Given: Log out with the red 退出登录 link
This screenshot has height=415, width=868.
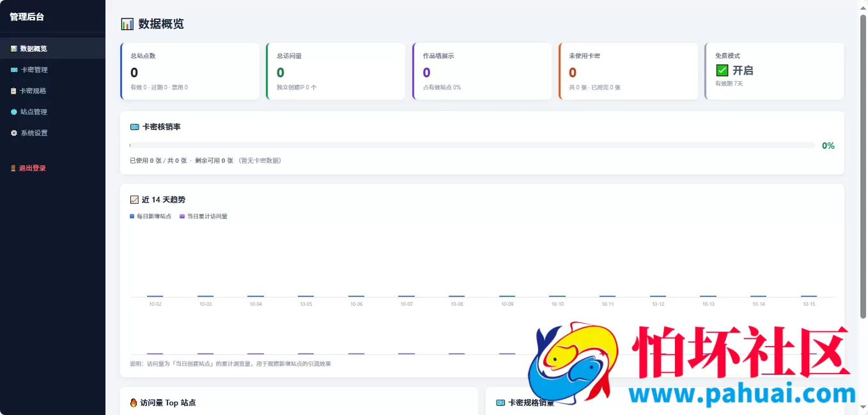Looking at the screenshot, I should point(32,169).
